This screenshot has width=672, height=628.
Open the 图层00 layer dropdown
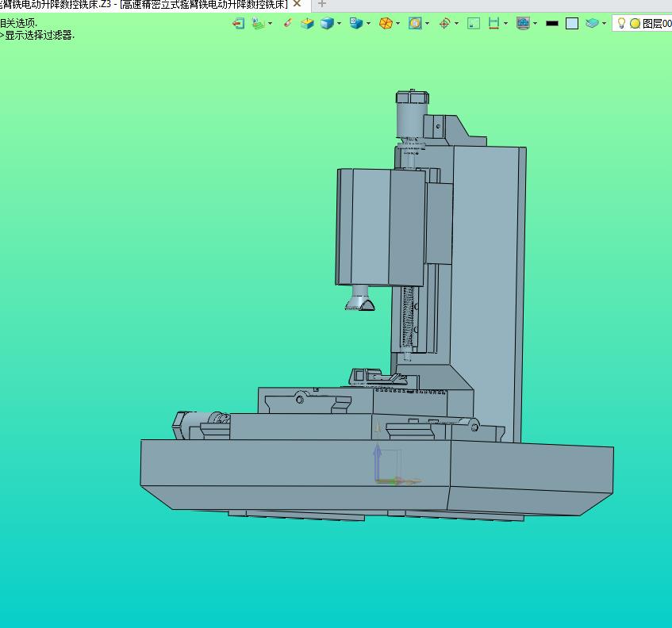[656, 24]
